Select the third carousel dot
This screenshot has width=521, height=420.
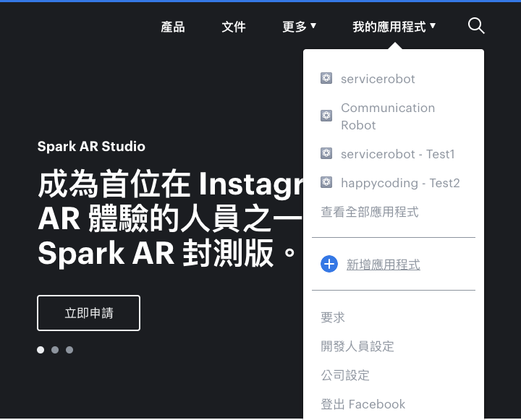tap(69, 350)
